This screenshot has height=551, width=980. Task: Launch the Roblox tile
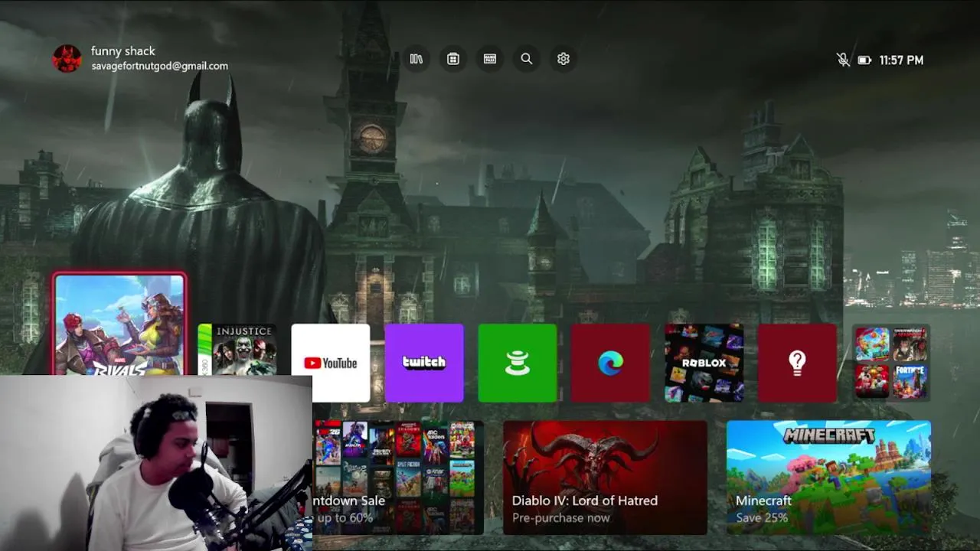click(x=704, y=363)
